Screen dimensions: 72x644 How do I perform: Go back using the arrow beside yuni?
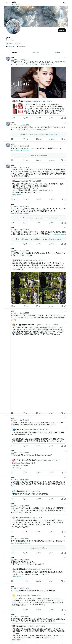(7, 3)
